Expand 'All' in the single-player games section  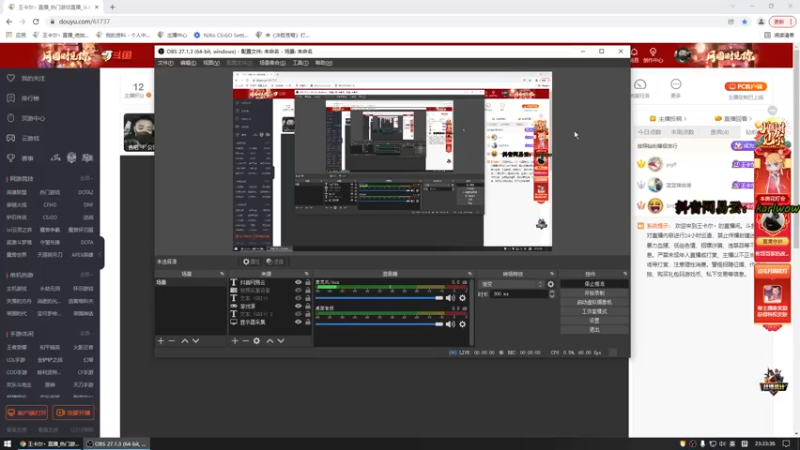[86, 275]
